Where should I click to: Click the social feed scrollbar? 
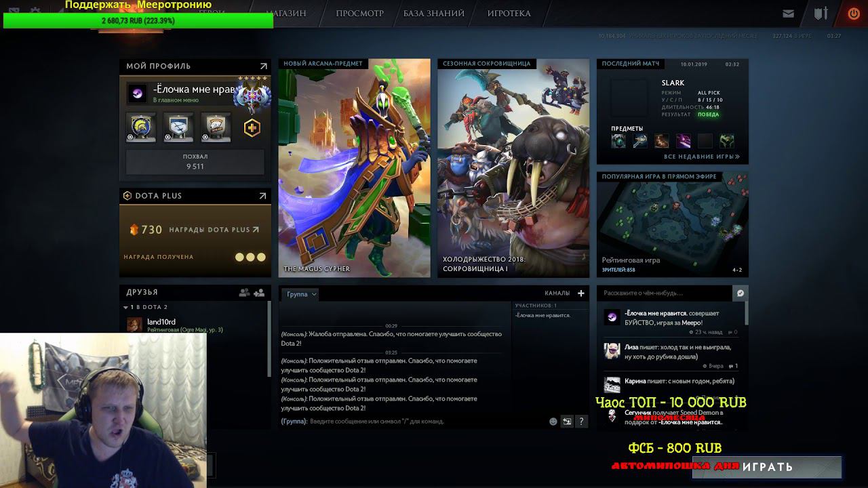point(747,313)
